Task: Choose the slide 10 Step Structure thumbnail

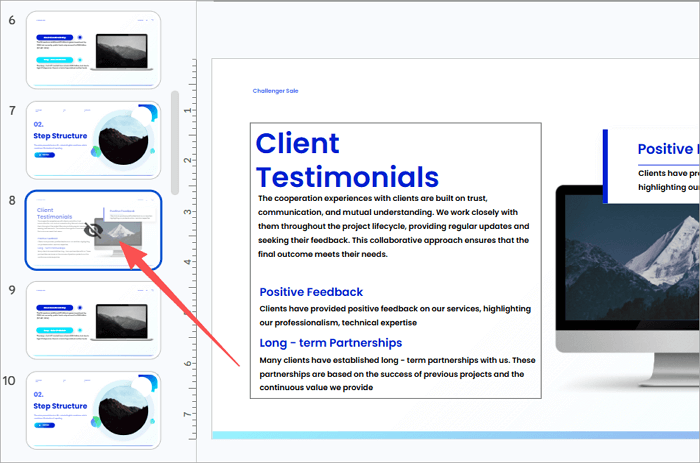Action: (93, 410)
